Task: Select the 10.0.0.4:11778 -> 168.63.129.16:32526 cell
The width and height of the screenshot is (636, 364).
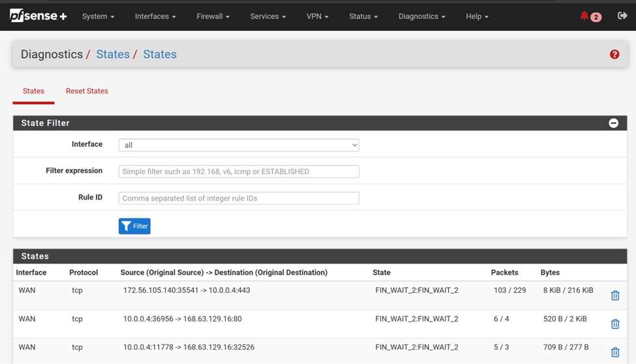Action: [x=189, y=347]
